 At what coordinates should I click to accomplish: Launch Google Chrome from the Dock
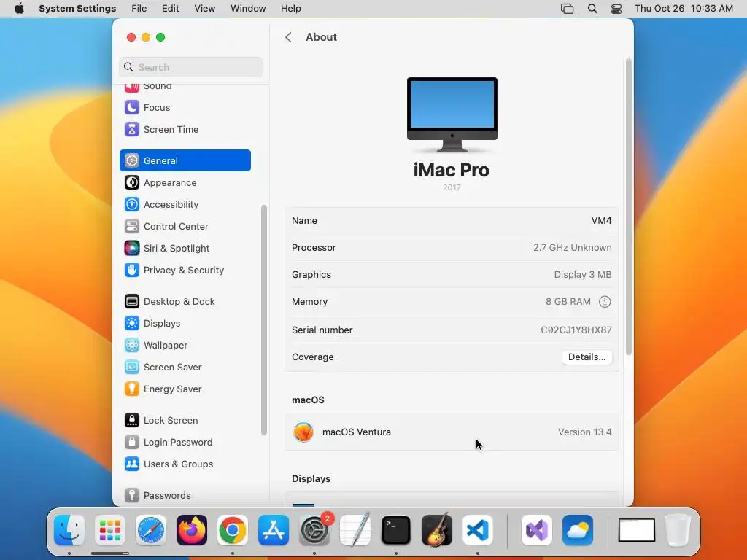click(x=233, y=531)
